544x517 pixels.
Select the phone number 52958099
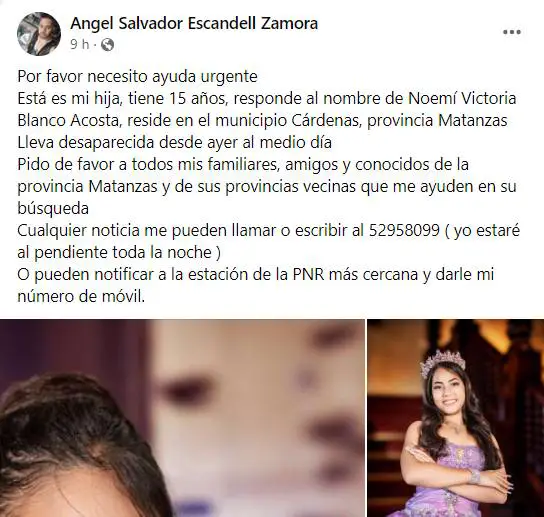point(404,230)
